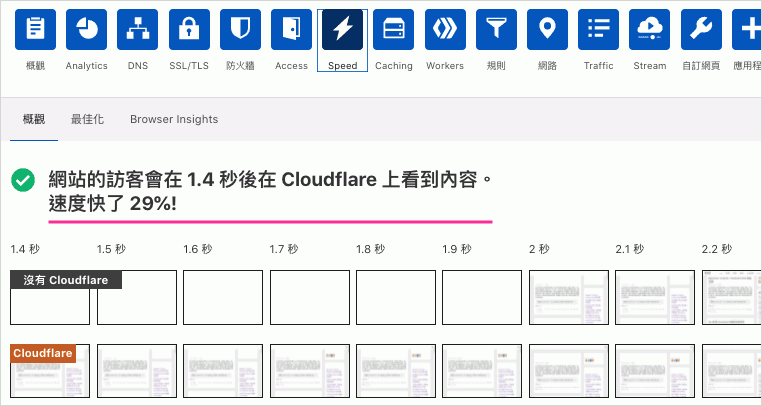Open the DNS network tree icon
Viewport: 762px width, 406px height.
click(x=138, y=29)
